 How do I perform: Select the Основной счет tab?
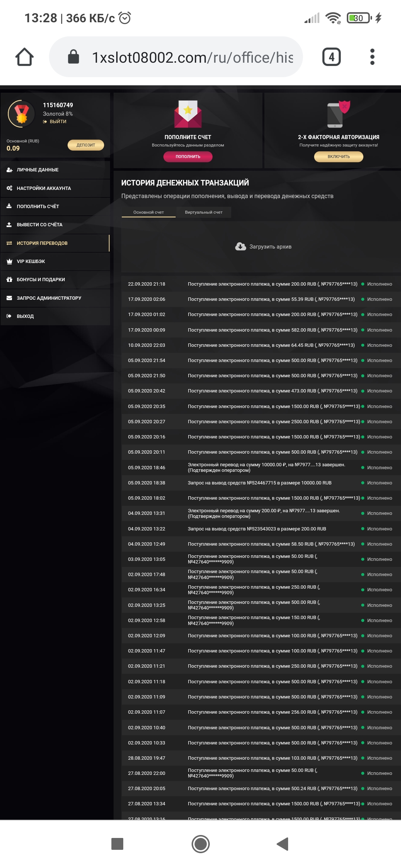(149, 212)
